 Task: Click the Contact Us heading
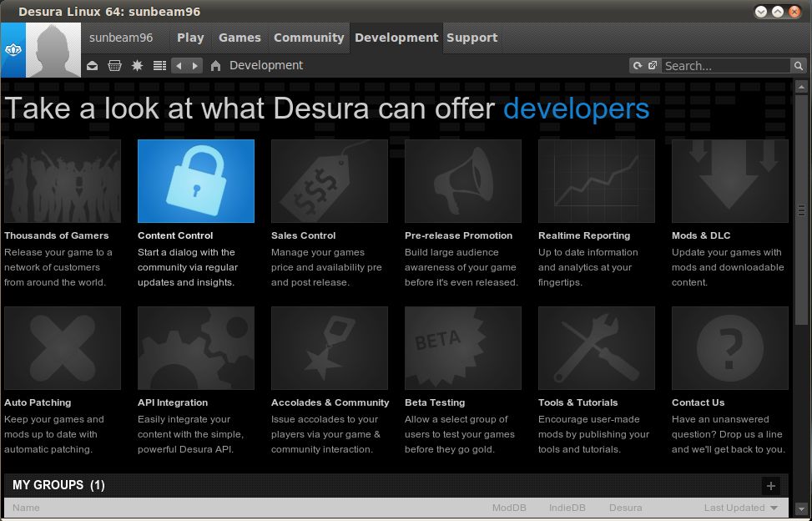click(x=698, y=402)
